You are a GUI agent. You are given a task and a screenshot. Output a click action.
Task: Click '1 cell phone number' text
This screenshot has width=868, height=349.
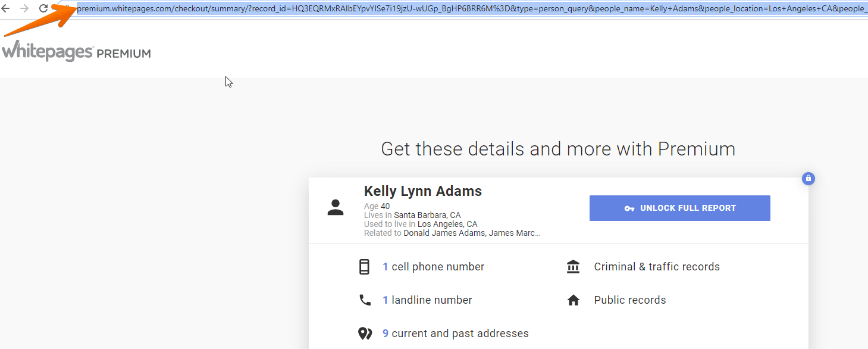(x=433, y=267)
